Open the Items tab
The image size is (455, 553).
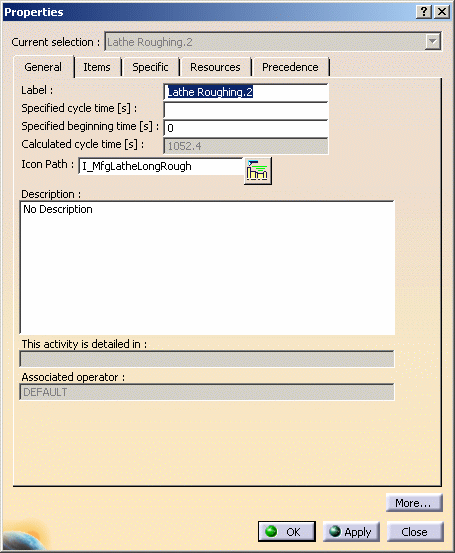click(97, 67)
